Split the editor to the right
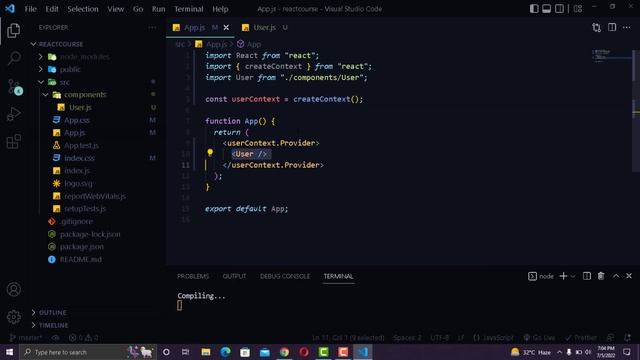 (x=612, y=27)
